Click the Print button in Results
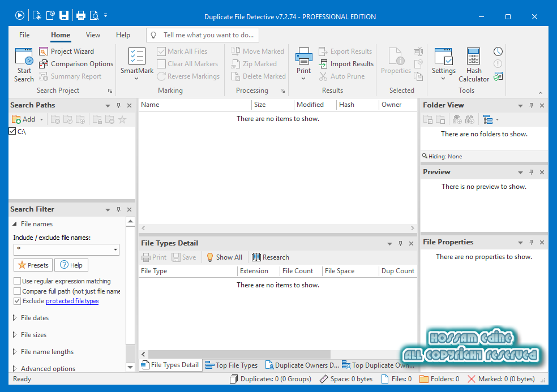The image size is (557, 392). [x=304, y=64]
